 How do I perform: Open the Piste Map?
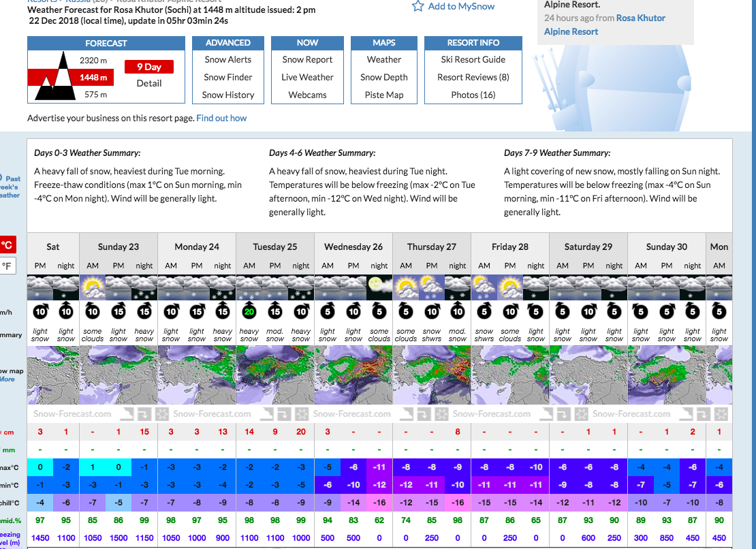[x=384, y=95]
